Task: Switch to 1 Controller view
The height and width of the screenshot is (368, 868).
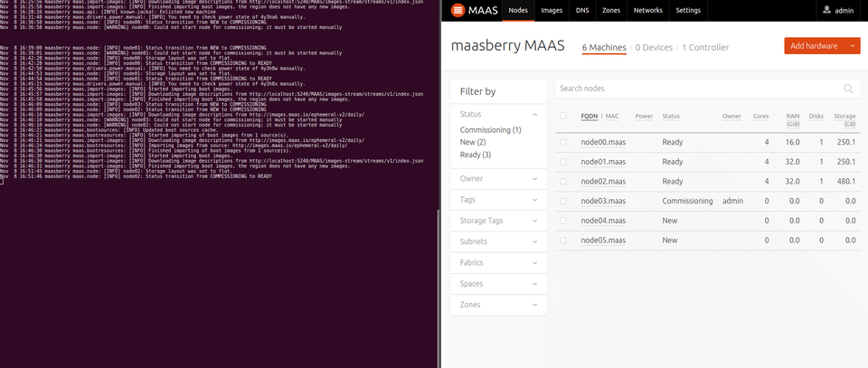Action: pos(705,48)
